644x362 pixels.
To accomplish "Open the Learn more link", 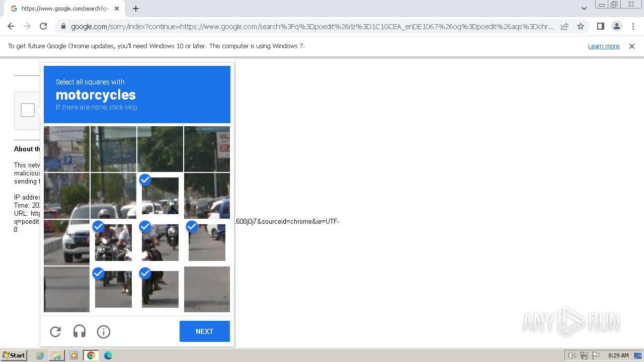I will pyautogui.click(x=604, y=46).
